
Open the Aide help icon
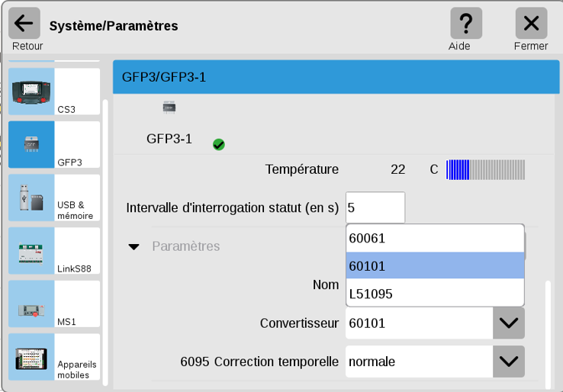pyautogui.click(x=466, y=24)
